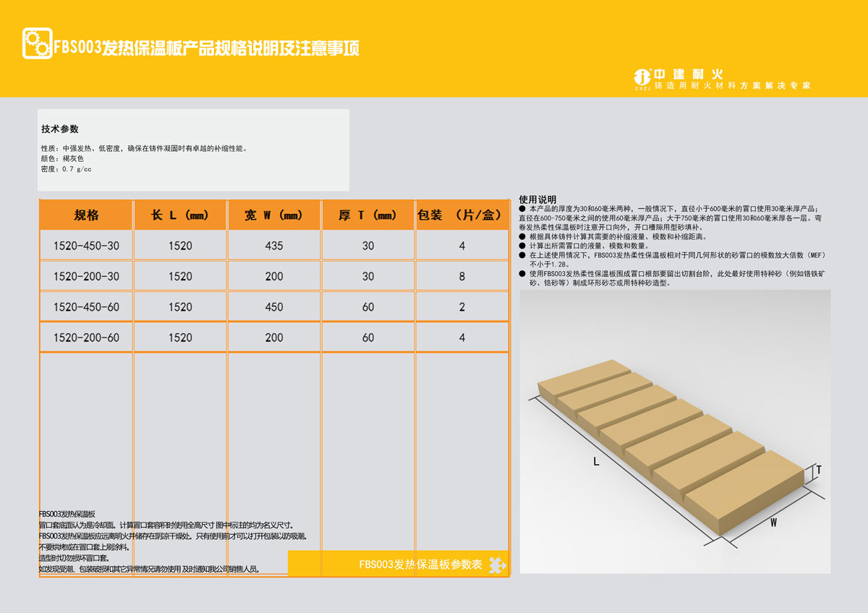Click the note beginning 如发现受潮、包装破损
The image size is (868, 613).
pos(149,570)
